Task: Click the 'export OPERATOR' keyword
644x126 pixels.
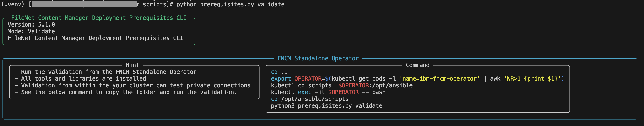Action: [296, 79]
